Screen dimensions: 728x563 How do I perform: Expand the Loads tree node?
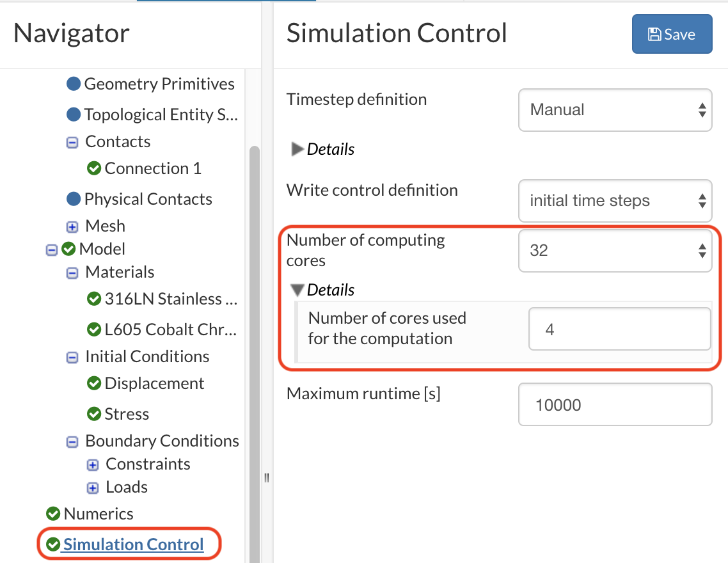[92, 488]
